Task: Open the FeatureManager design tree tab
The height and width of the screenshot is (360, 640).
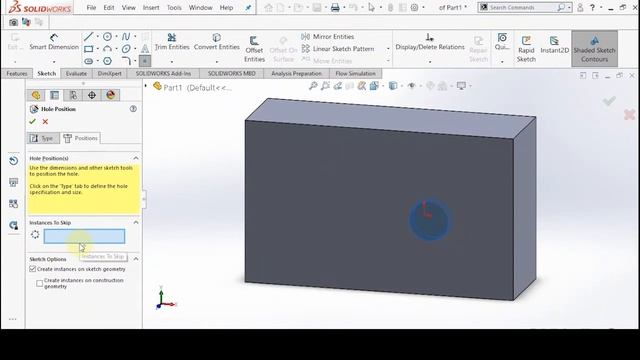Action: tap(36, 95)
